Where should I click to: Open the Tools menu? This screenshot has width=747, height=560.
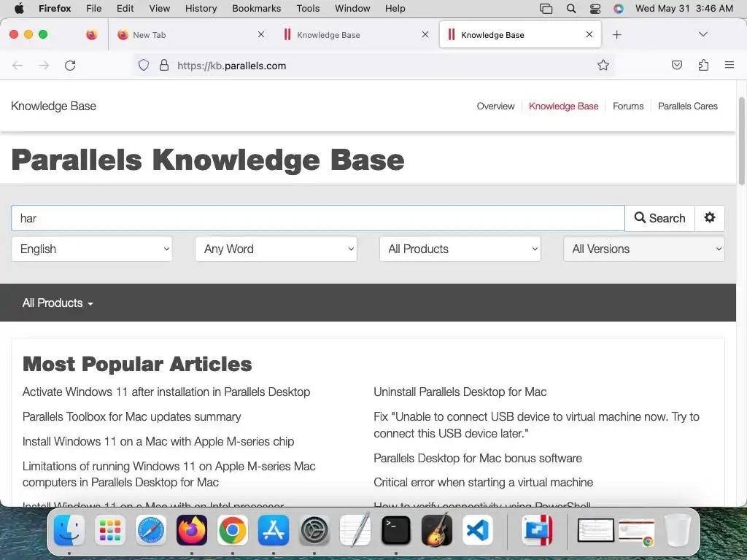pos(308,8)
